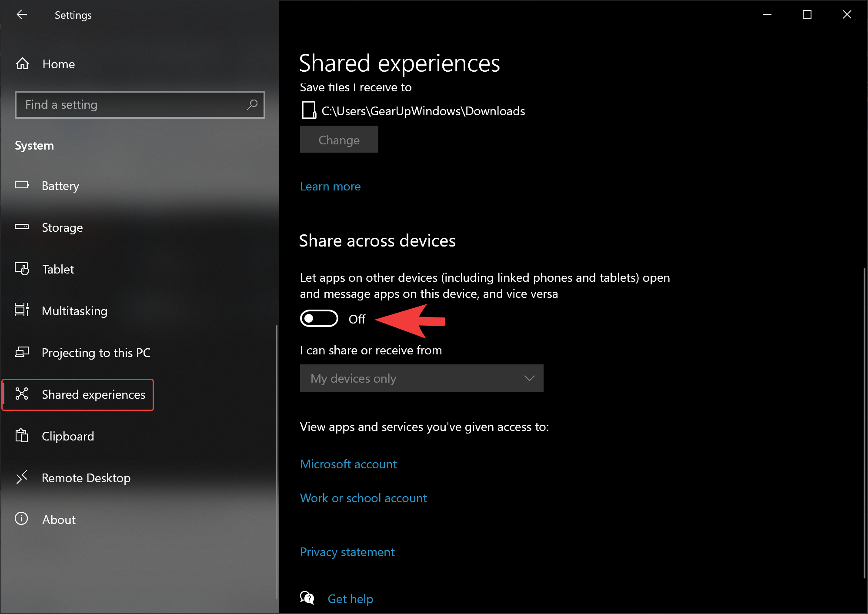The height and width of the screenshot is (614, 868).
Task: Select the Projecting to this PC icon
Action: click(x=22, y=352)
